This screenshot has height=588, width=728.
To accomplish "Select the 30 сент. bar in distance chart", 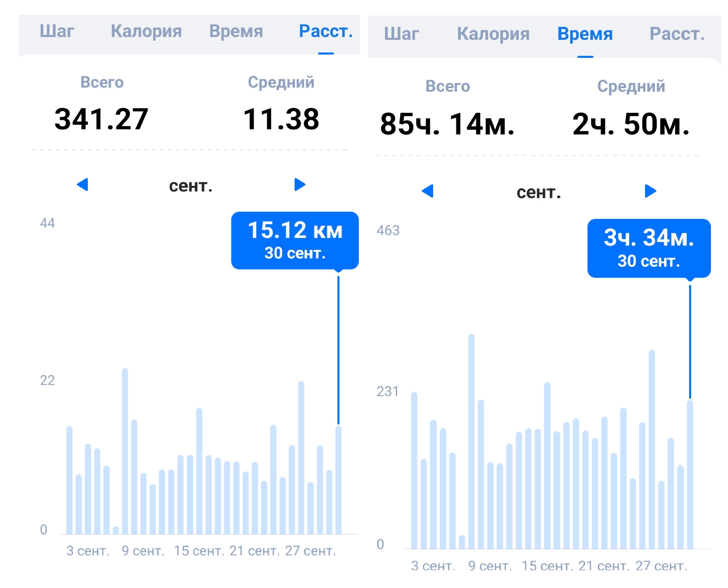I will coord(339,480).
